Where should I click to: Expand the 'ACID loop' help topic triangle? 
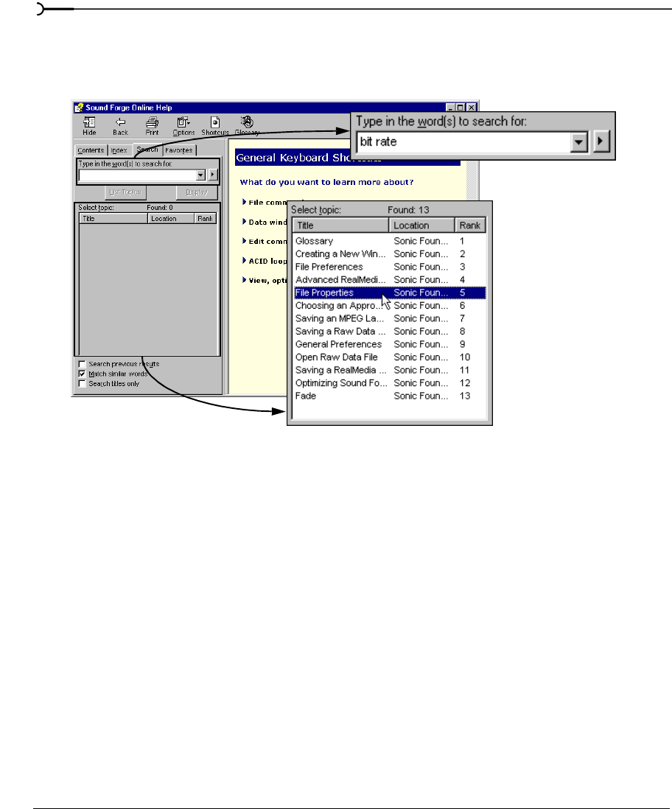[x=244, y=261]
